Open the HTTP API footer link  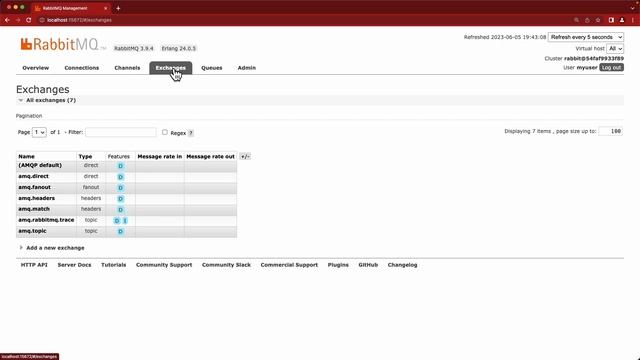(34, 265)
